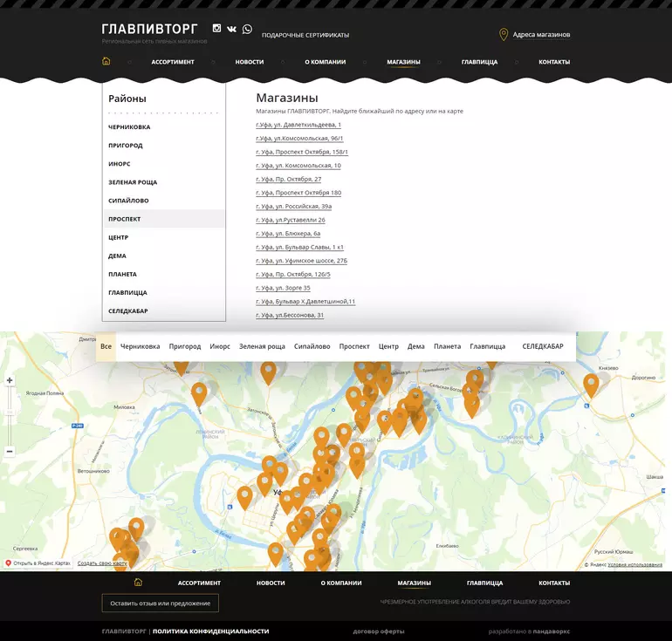Select Черниковка map filter tab

141,346
